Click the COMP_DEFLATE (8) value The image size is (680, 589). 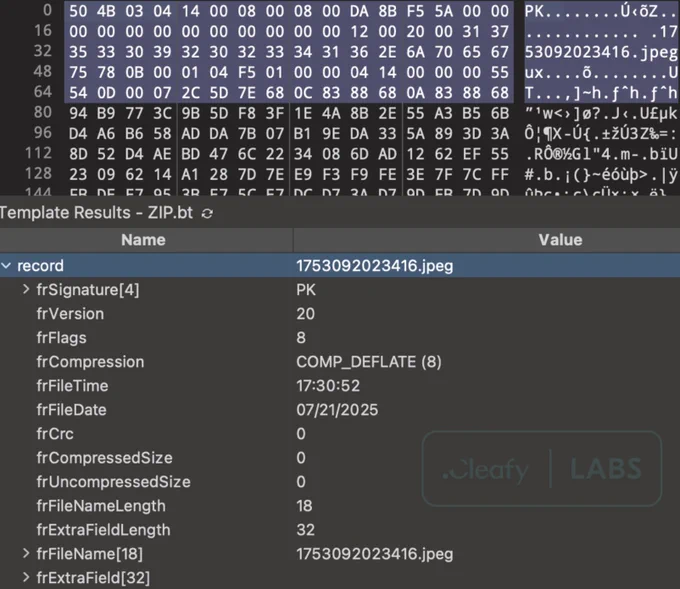coord(369,362)
